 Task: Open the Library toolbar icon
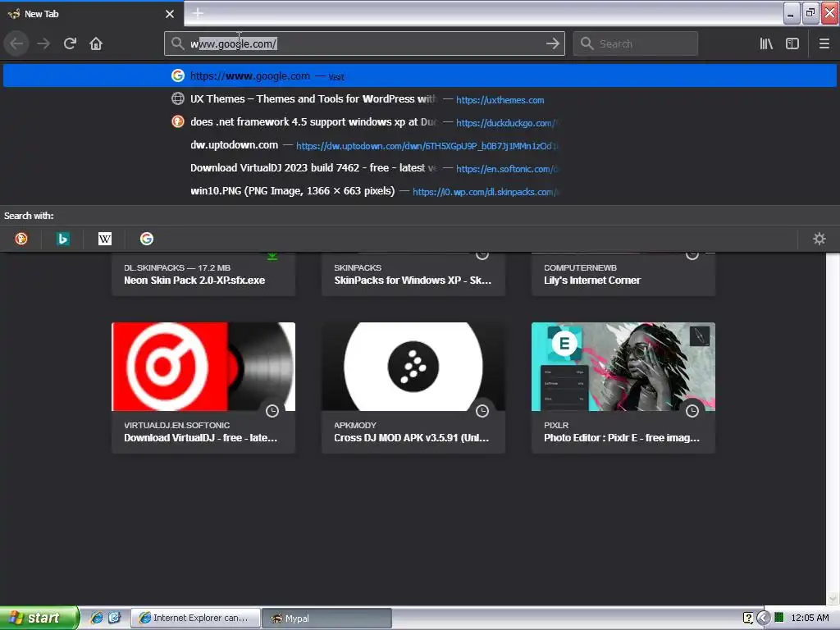766,43
